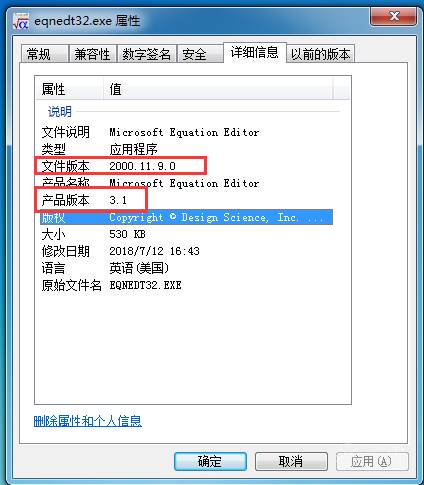Open the 删除属性和个人信息 link

point(87,421)
